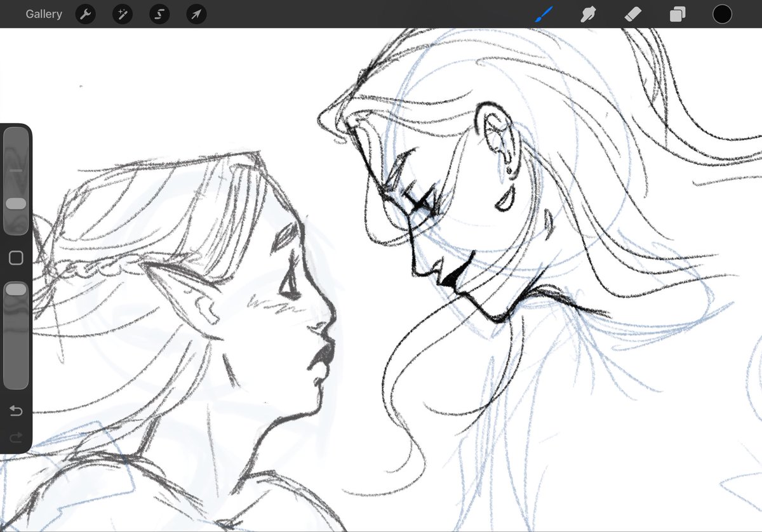The width and height of the screenshot is (762, 532).
Task: Return to the Gallery
Action: (x=44, y=14)
